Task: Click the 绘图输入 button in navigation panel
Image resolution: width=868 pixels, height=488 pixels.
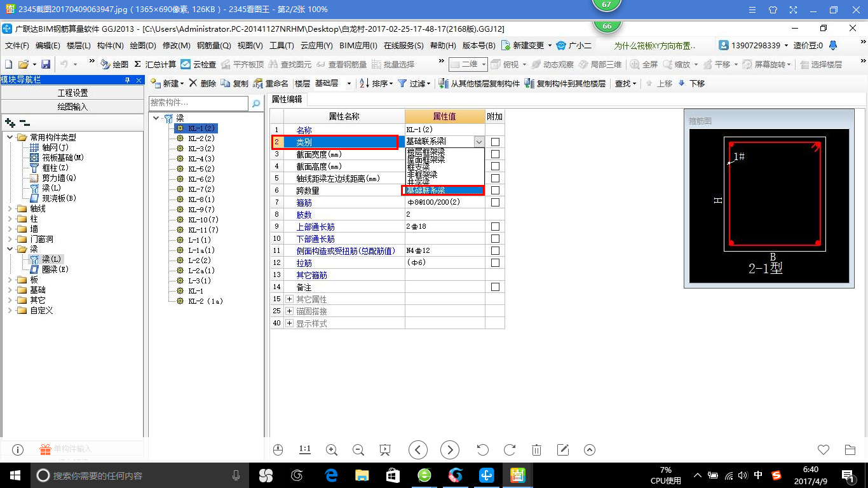Action: coord(72,107)
